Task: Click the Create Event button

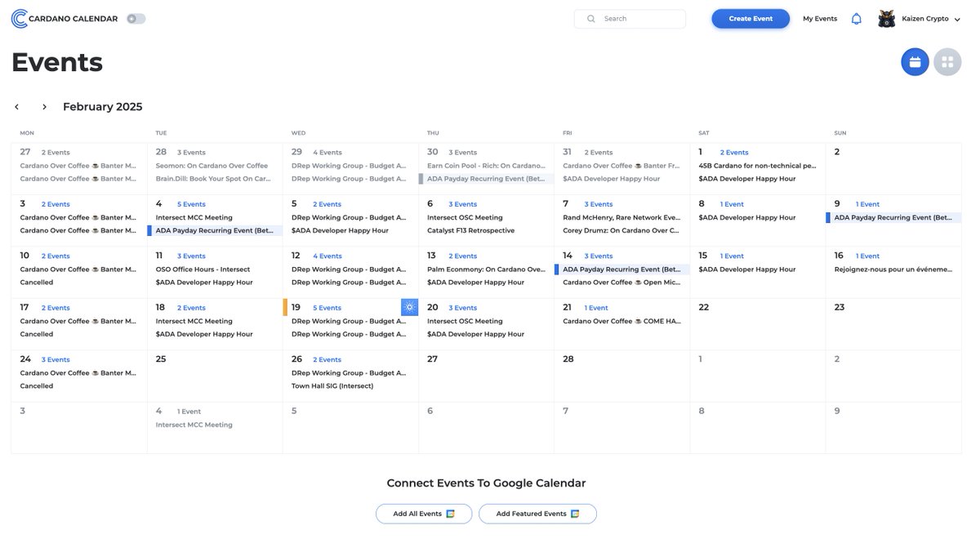Action: pyautogui.click(x=751, y=19)
